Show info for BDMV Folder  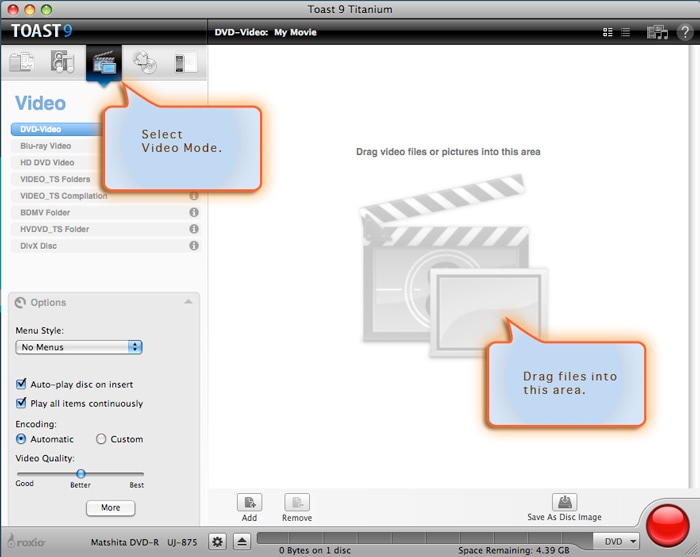click(x=194, y=212)
